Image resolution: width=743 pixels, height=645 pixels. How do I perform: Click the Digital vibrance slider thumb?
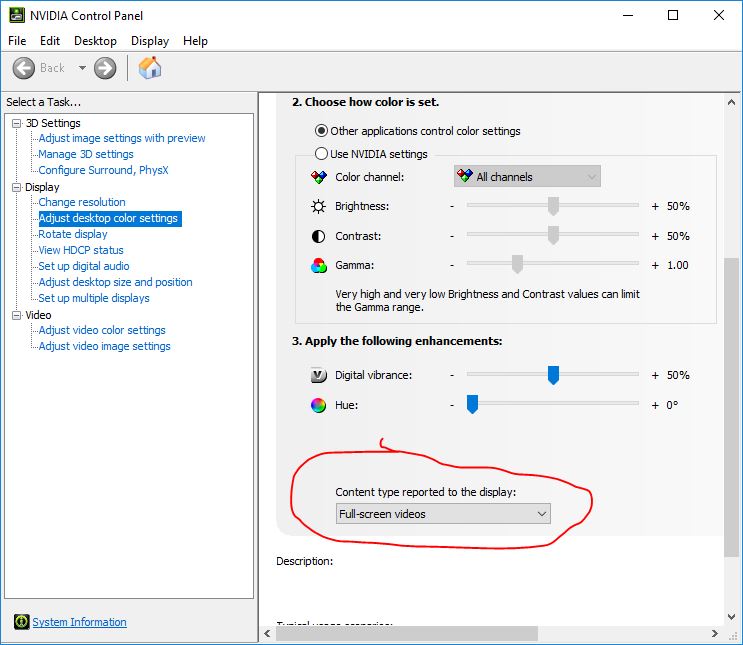[553, 375]
